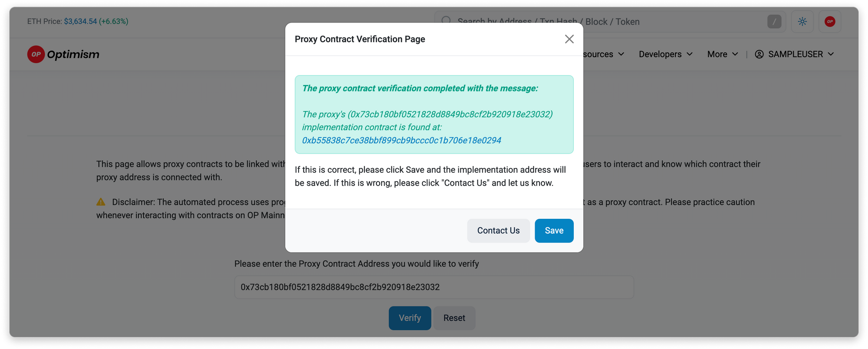Click the SAMPLEUSER profile icon

tap(759, 54)
